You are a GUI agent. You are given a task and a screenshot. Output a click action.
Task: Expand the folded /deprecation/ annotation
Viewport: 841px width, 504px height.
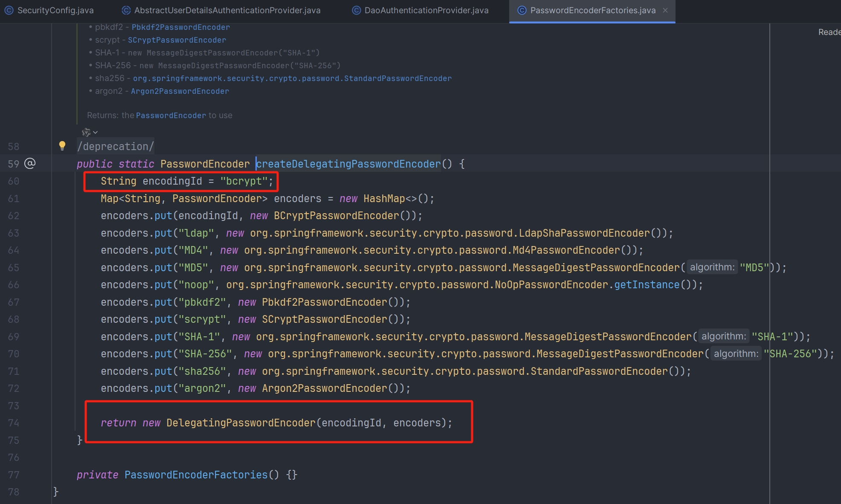[115, 146]
